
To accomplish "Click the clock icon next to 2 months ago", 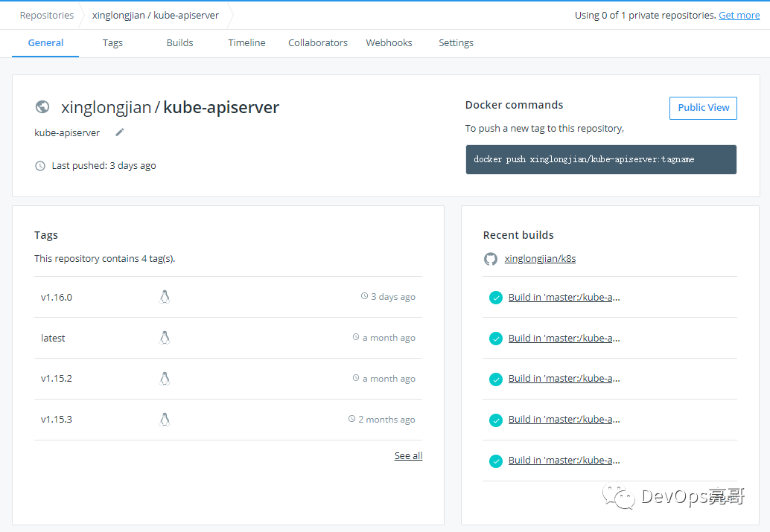I will [x=351, y=419].
